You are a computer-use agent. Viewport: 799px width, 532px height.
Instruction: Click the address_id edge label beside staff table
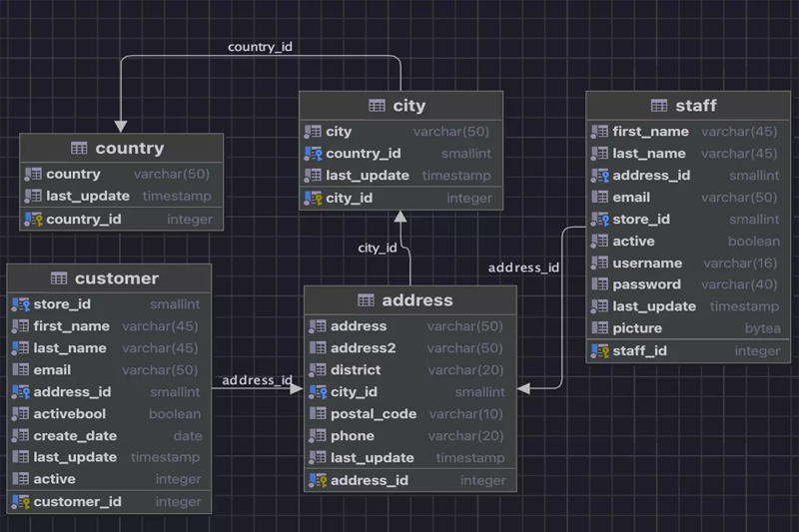(523, 267)
